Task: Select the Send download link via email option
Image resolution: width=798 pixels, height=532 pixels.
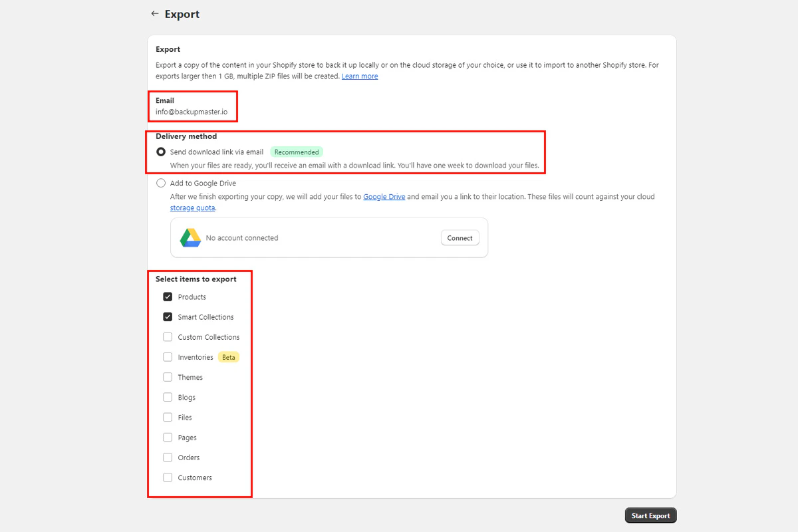Action: [x=160, y=152]
